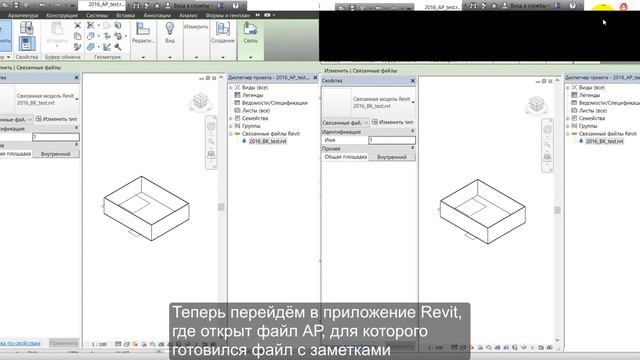Screen dimensions: 640x360
Task: Open the Системы ribbon tab
Action: click(97, 15)
